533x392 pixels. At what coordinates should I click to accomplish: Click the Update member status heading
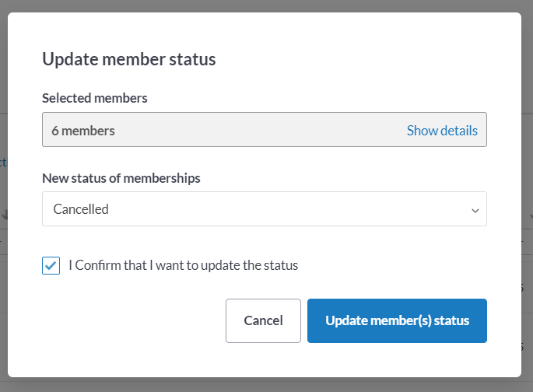(129, 59)
